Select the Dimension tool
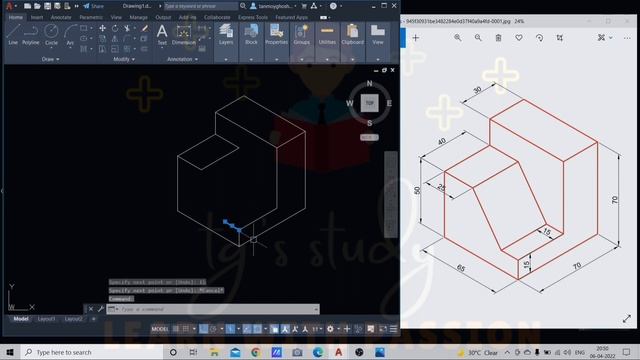 click(x=184, y=34)
